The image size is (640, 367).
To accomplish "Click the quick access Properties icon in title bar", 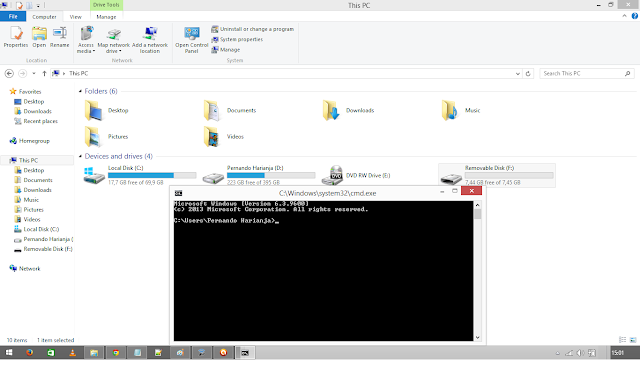I will click(x=19, y=5).
